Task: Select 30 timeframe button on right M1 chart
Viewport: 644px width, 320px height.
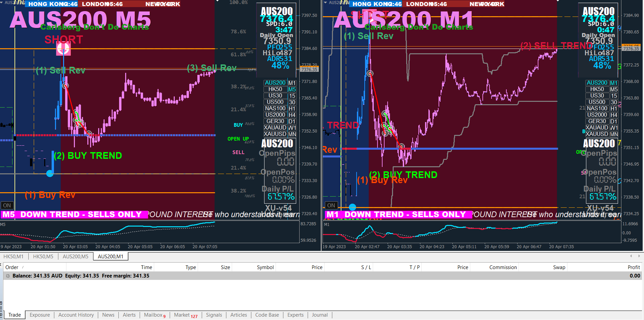Action: [x=614, y=102]
